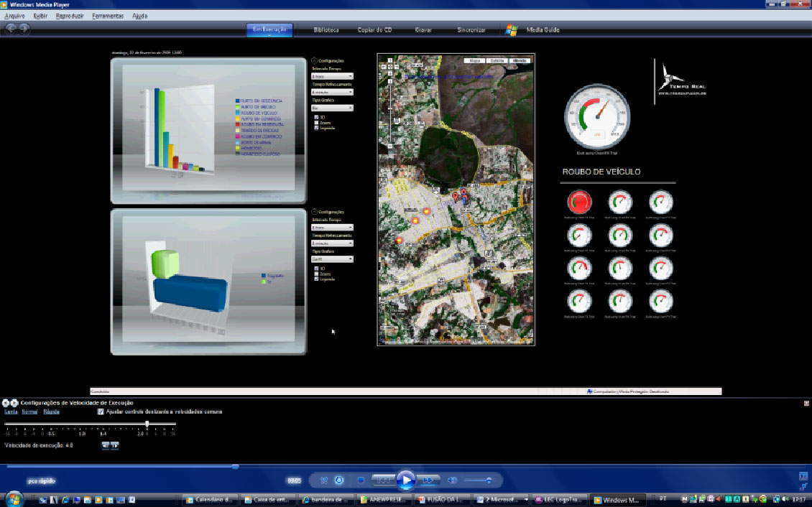
Task: Click the glowing orange hotspot nearest the pins
Action: (427, 211)
